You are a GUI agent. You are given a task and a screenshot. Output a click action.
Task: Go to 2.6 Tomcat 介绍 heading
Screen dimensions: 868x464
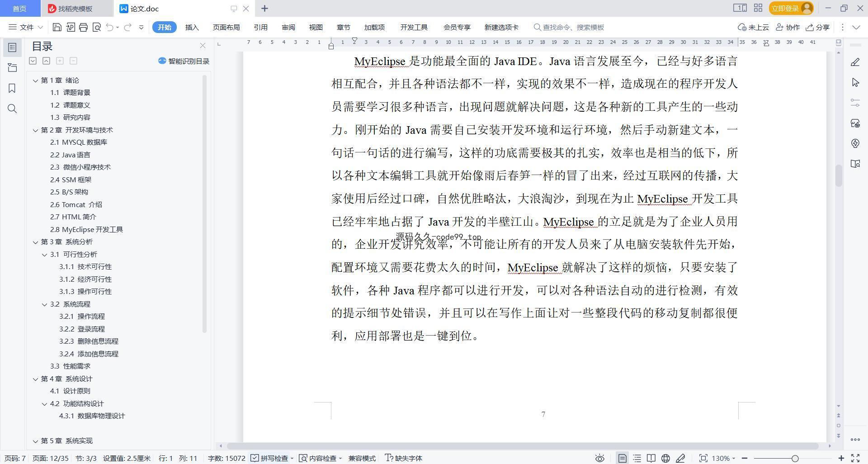[x=76, y=205]
